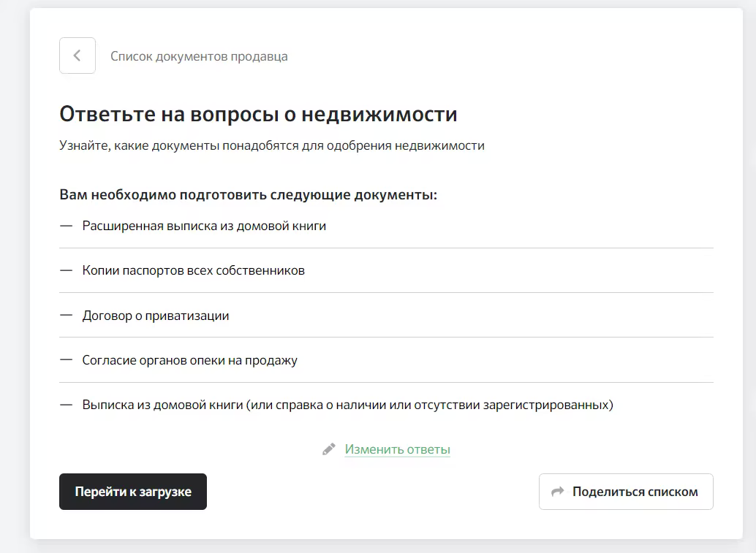Click the dash marker before Копии паспортов

click(x=67, y=270)
